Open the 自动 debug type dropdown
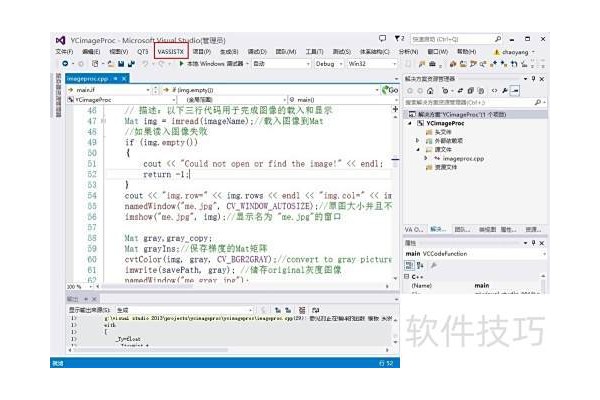The width and height of the screenshot is (600, 400). 281,64
